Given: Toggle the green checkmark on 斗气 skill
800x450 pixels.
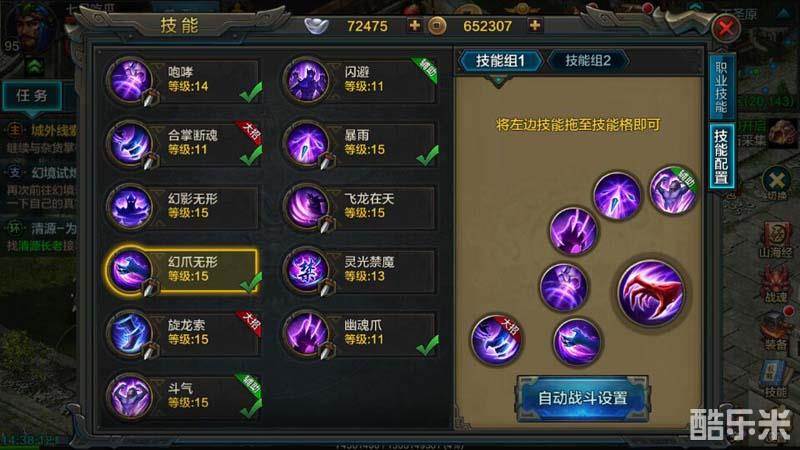Looking at the screenshot, I should pyautogui.click(x=251, y=408).
